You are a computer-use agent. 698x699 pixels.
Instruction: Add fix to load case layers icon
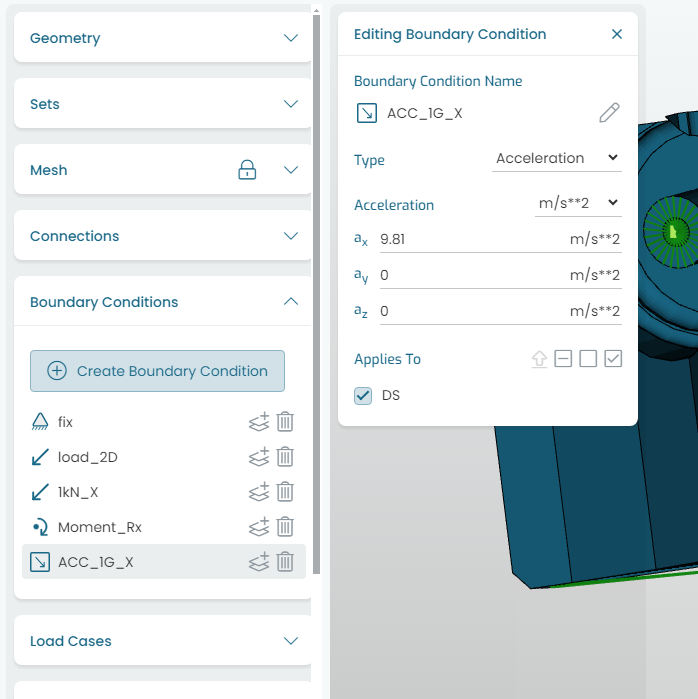pyautogui.click(x=259, y=422)
